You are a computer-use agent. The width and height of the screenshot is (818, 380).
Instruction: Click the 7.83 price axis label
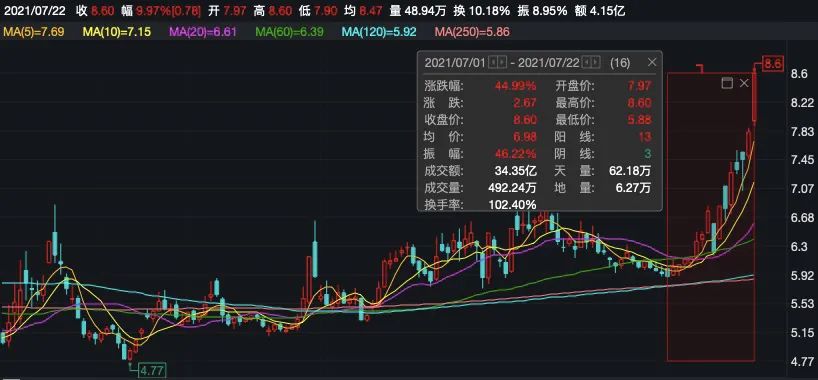pos(802,131)
